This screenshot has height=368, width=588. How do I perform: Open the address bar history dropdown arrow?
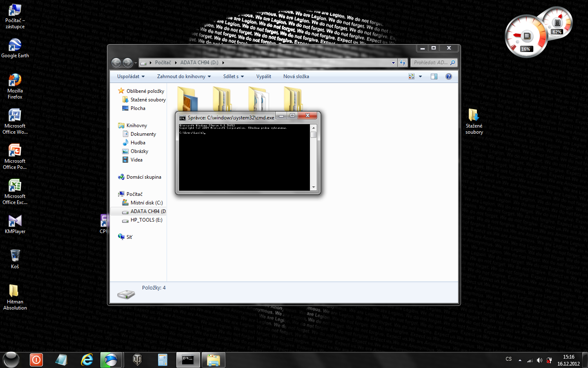393,63
